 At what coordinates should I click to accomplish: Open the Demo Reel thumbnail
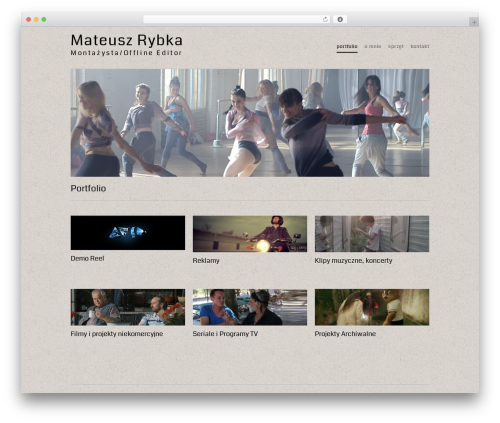pos(128,233)
